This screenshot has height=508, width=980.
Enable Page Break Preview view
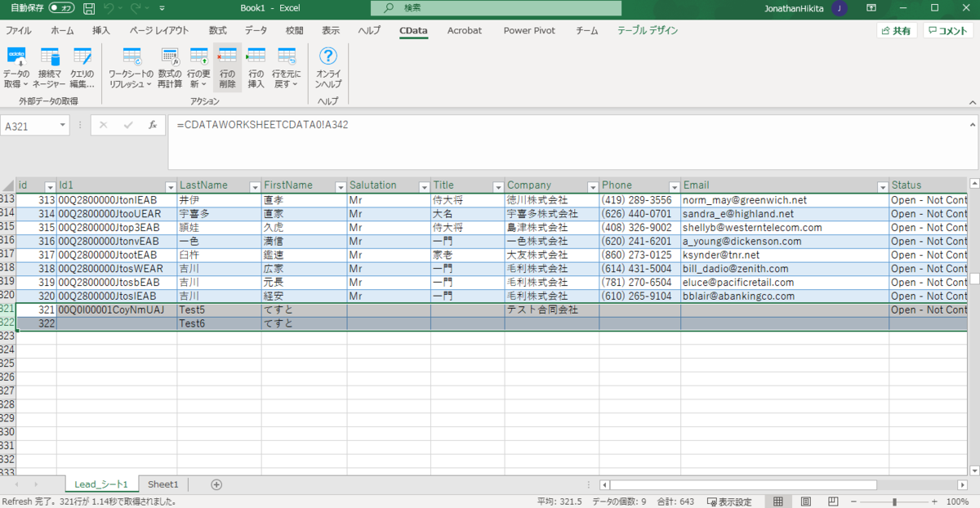pos(831,501)
